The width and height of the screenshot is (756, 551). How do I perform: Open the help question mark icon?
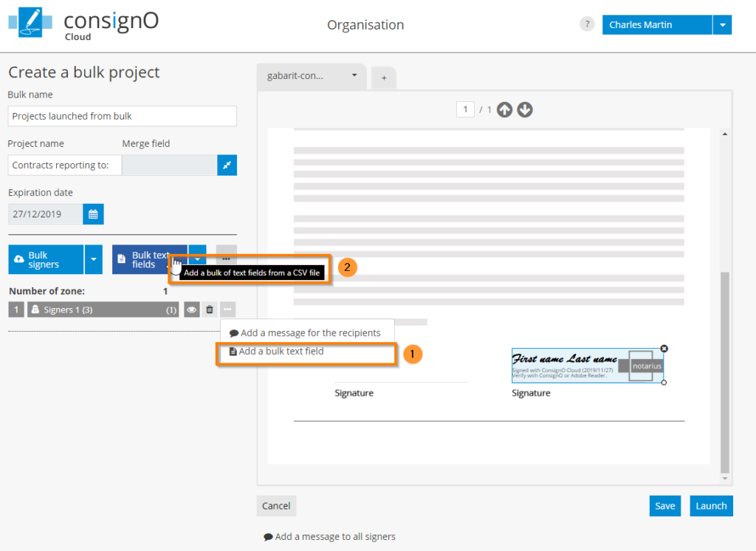(587, 24)
